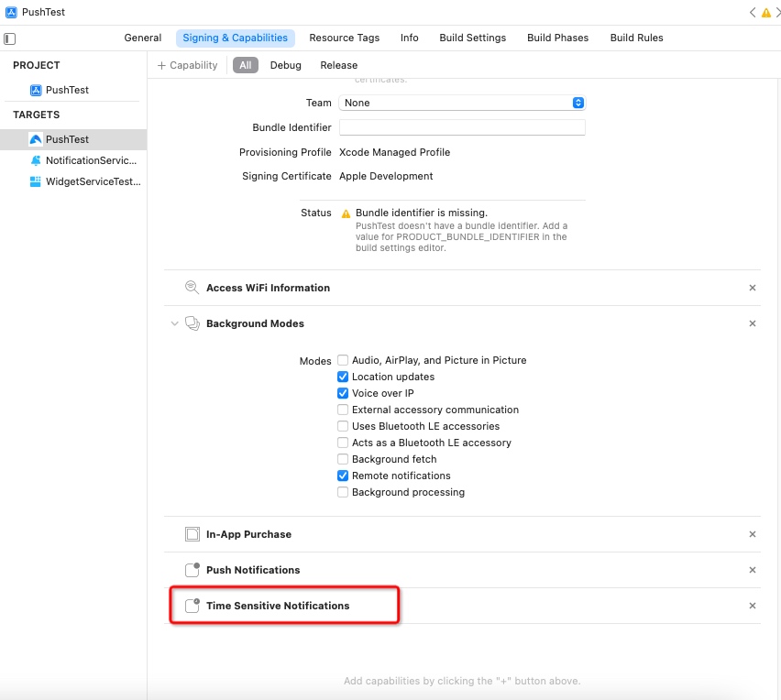Switch to the Build Settings tab
The image size is (781, 700).
coord(473,38)
